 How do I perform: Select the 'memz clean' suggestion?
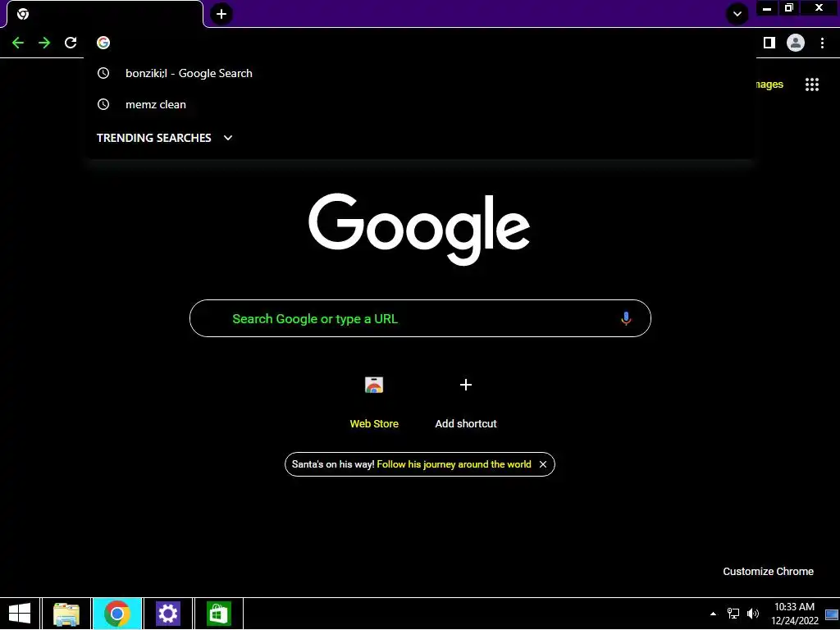tap(420, 104)
